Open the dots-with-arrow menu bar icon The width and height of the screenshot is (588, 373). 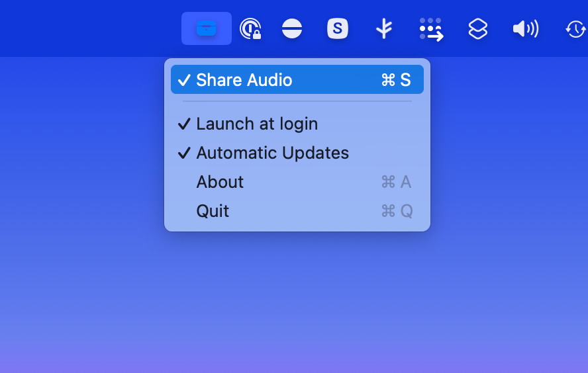(431, 29)
